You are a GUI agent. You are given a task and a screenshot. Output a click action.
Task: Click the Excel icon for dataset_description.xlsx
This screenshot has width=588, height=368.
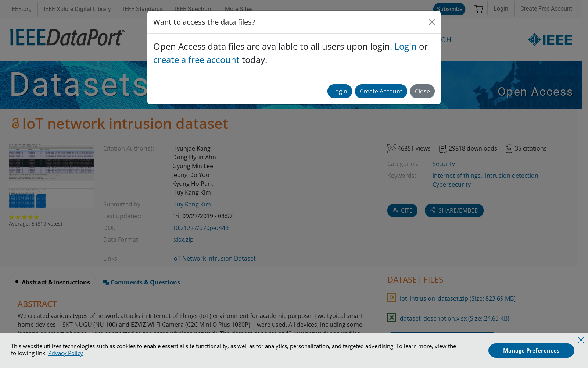pos(392,318)
